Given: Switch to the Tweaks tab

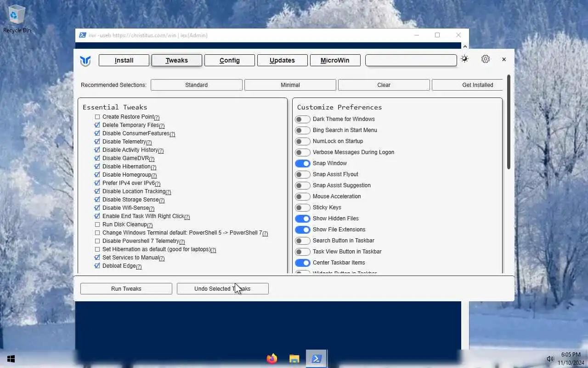Looking at the screenshot, I should (x=177, y=60).
